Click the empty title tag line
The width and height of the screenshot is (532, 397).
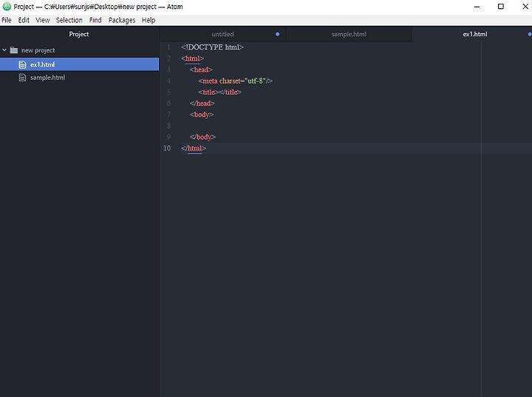pyautogui.click(x=220, y=92)
